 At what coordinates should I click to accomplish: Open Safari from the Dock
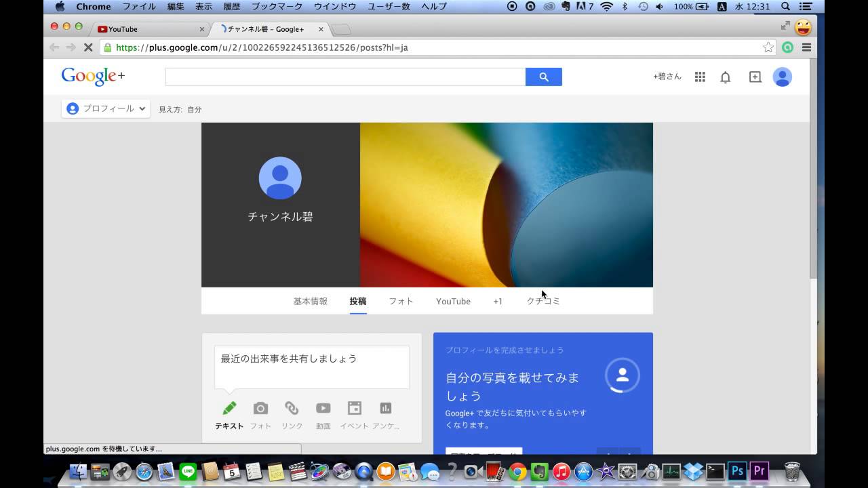[x=144, y=471]
